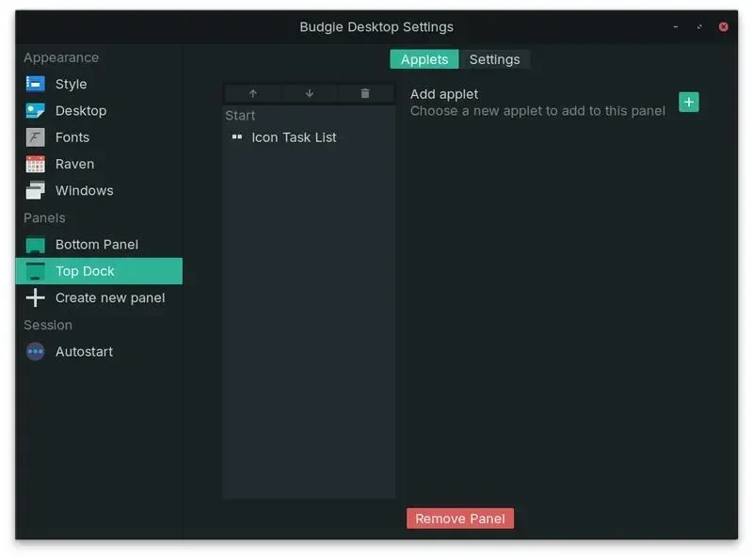Select the Fonts icon in sidebar
The image size is (753, 560).
35,137
